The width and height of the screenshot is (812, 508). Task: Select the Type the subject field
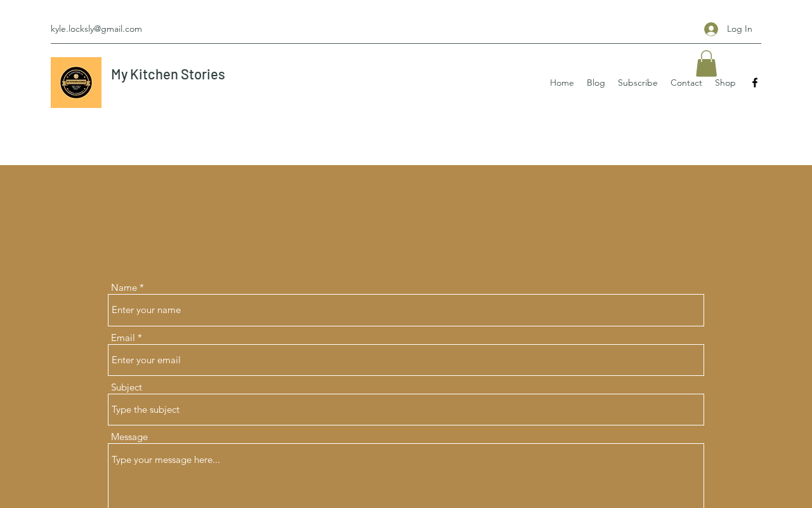coord(406,410)
